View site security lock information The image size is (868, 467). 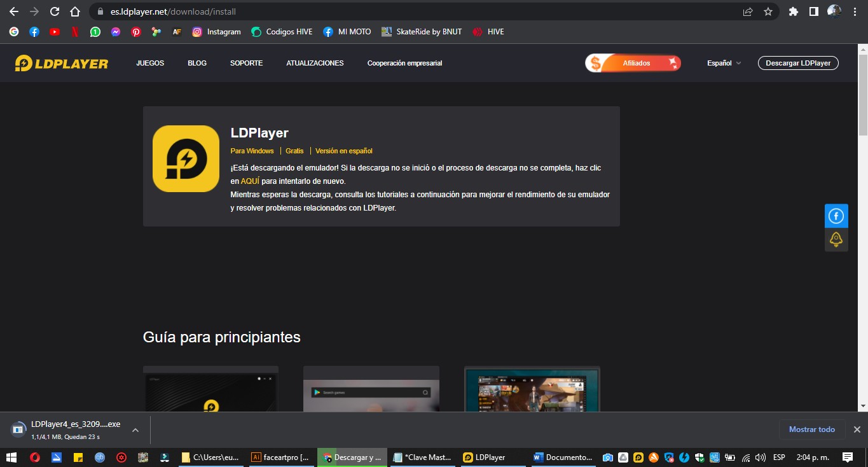(x=100, y=11)
